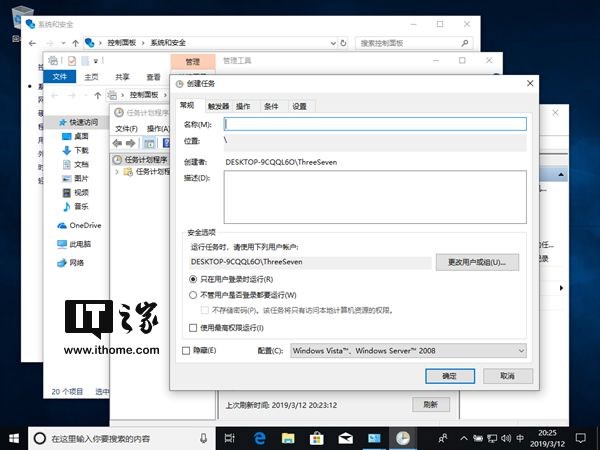Image resolution: width=600 pixels, height=450 pixels.
Task: Open Task View on the taskbar
Action: tap(230, 438)
